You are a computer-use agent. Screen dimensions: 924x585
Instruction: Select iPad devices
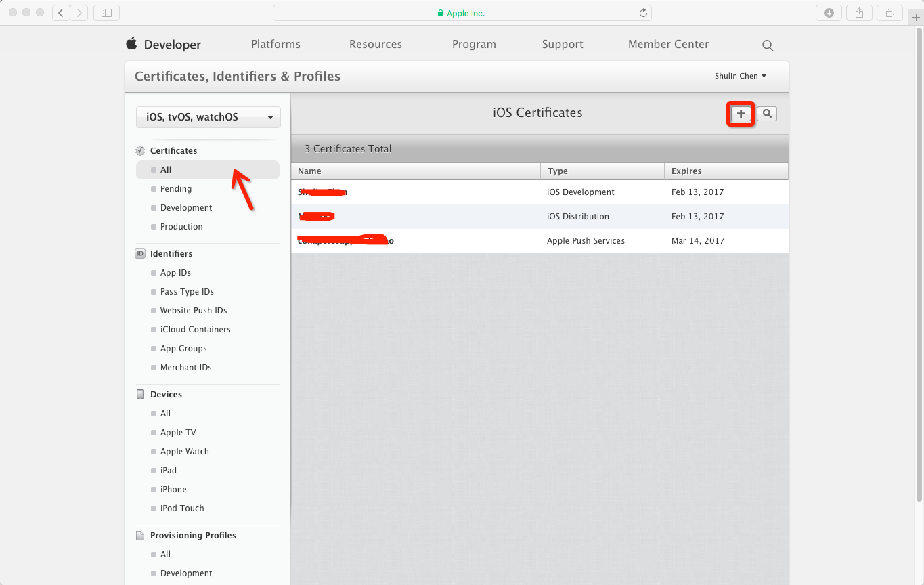tap(168, 471)
